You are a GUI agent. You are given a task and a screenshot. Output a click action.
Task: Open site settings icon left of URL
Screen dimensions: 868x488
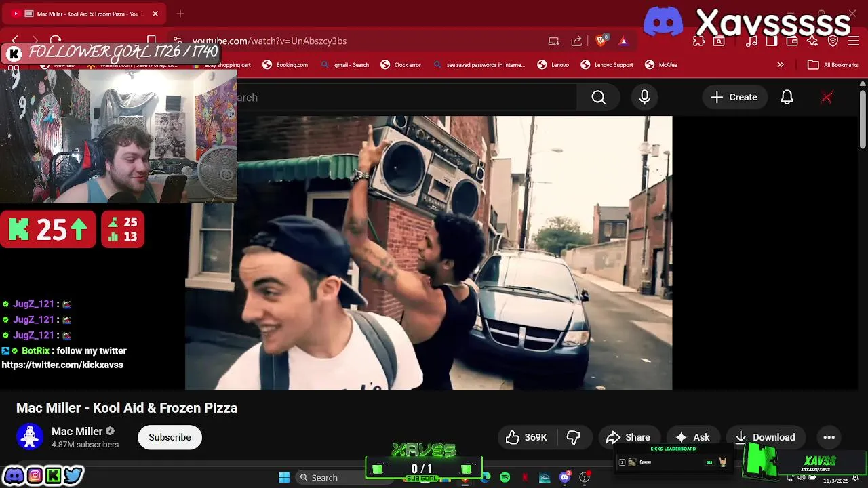click(x=177, y=41)
